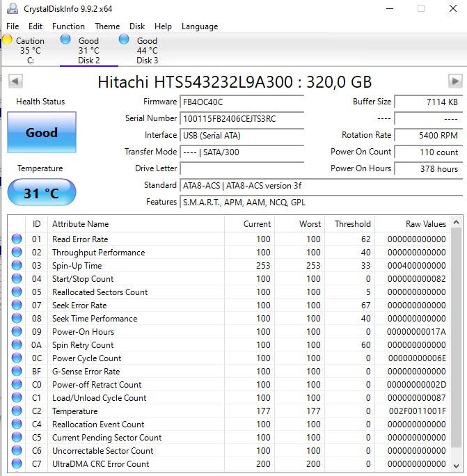467x476 pixels.
Task: Switch to the C: disk tab
Action: click(x=30, y=50)
